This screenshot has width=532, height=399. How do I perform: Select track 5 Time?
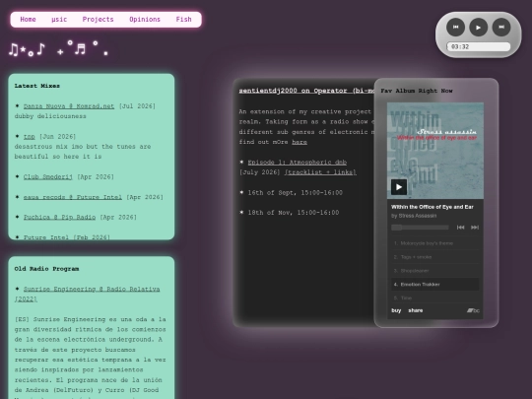tap(435, 298)
